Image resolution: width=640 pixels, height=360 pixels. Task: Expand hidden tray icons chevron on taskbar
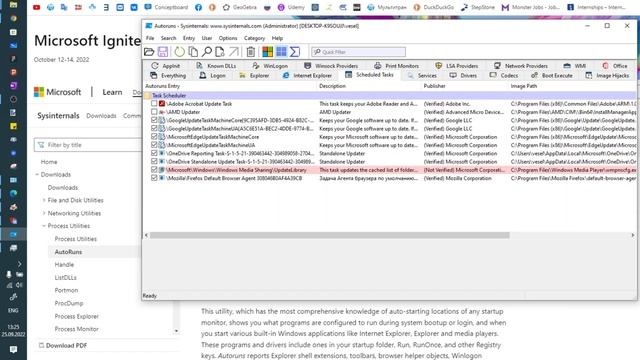(19, 264)
